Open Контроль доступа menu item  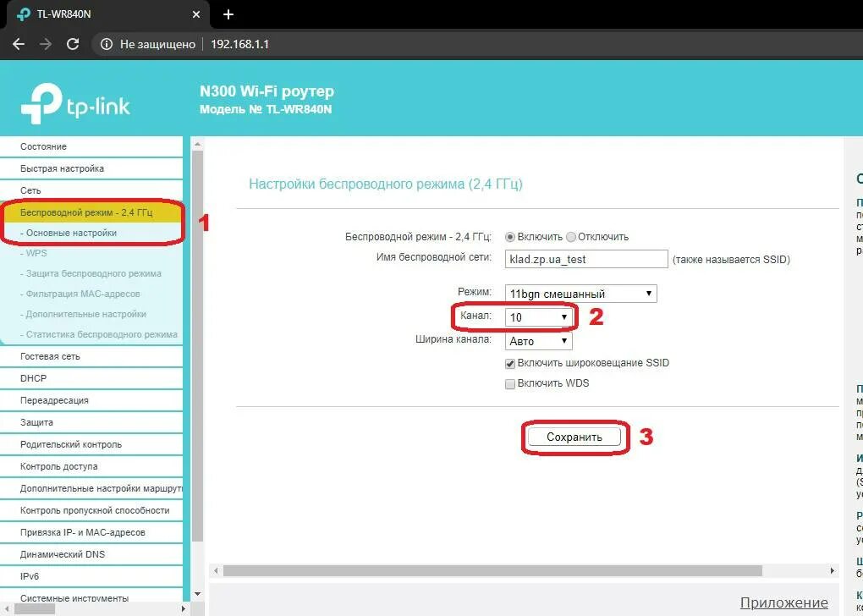[x=91, y=466]
